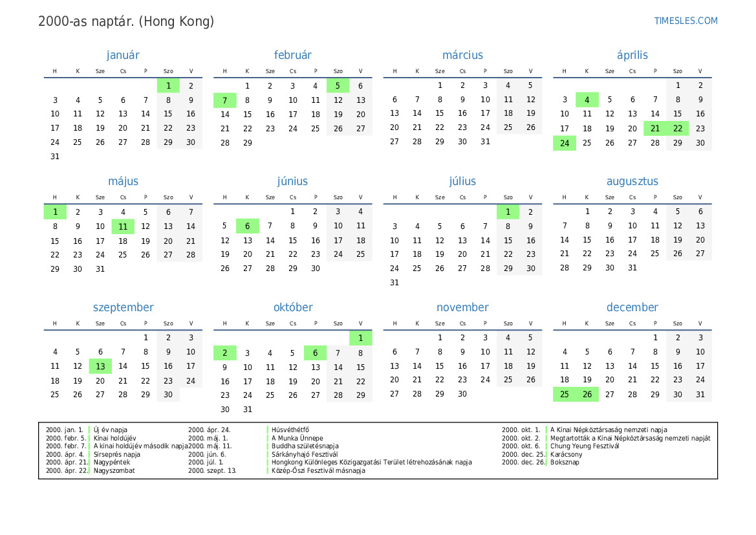Screen dimensions: 756x535
Task: Click highlighted October 2 holiday cell
Action: pos(224,353)
